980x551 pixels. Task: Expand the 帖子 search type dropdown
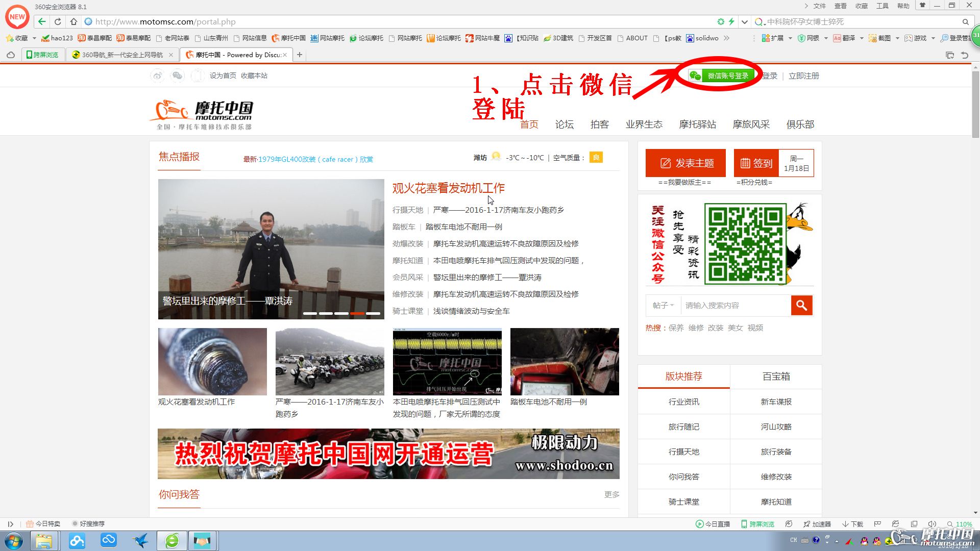(663, 305)
